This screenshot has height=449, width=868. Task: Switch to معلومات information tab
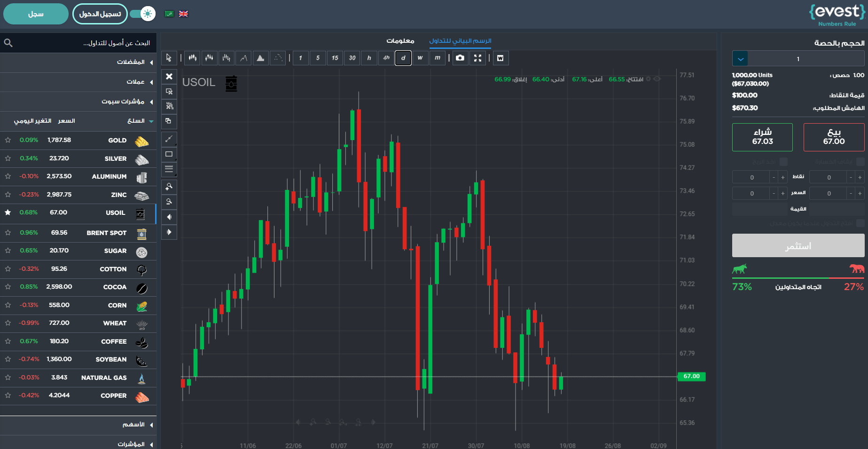pos(400,41)
